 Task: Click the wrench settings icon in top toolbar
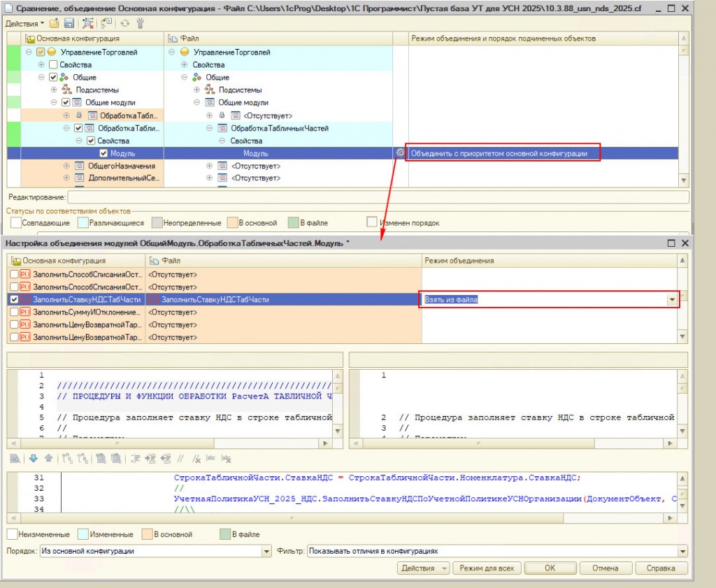pyautogui.click(x=139, y=23)
